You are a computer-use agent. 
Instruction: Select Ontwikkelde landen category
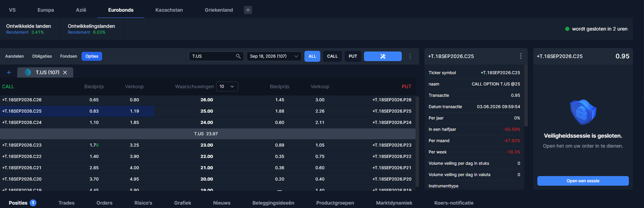click(29, 29)
